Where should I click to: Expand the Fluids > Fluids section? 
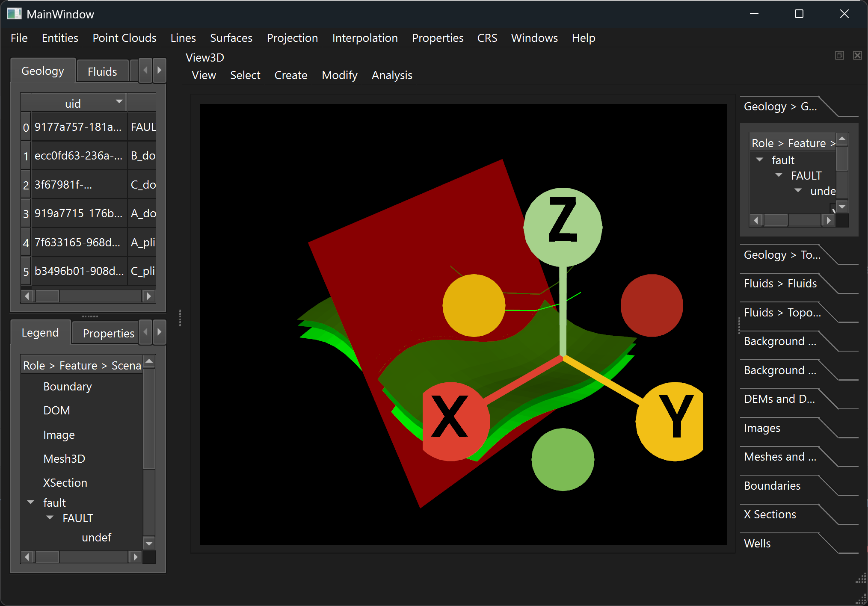tap(780, 284)
